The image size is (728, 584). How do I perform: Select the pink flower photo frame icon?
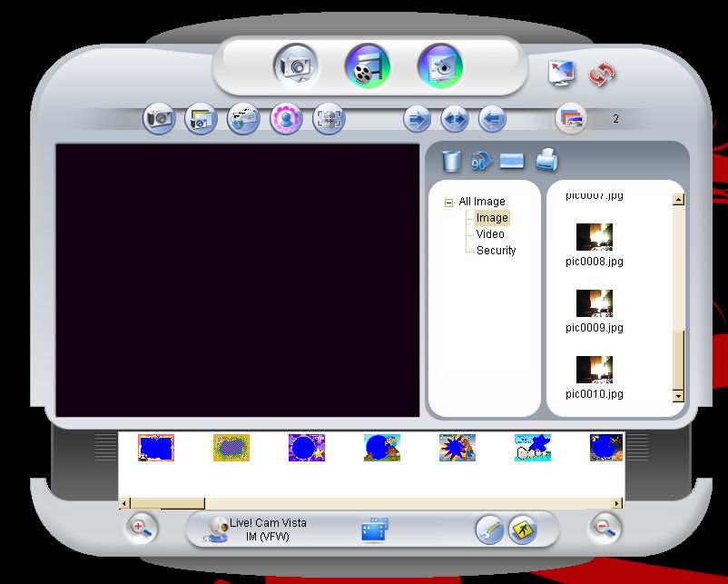[286, 118]
